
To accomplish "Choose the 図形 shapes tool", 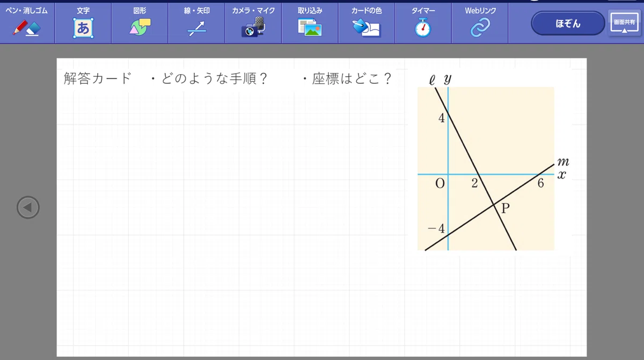I will point(140,23).
